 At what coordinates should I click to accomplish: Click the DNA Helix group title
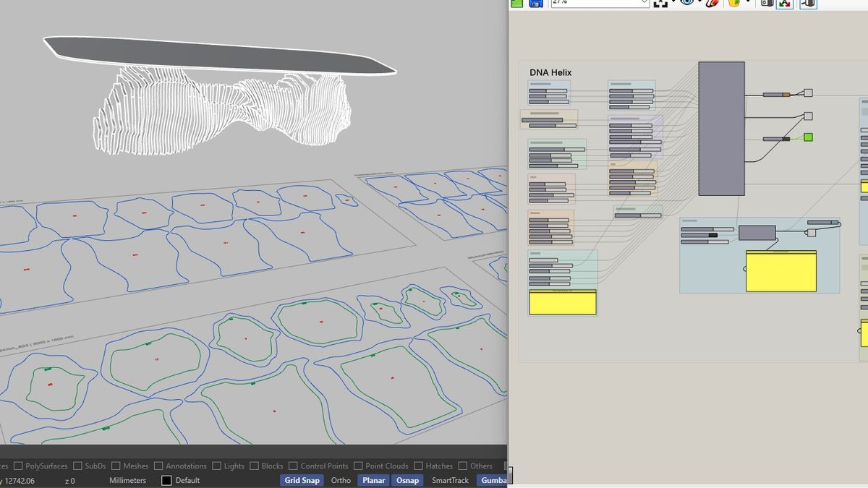pos(551,72)
